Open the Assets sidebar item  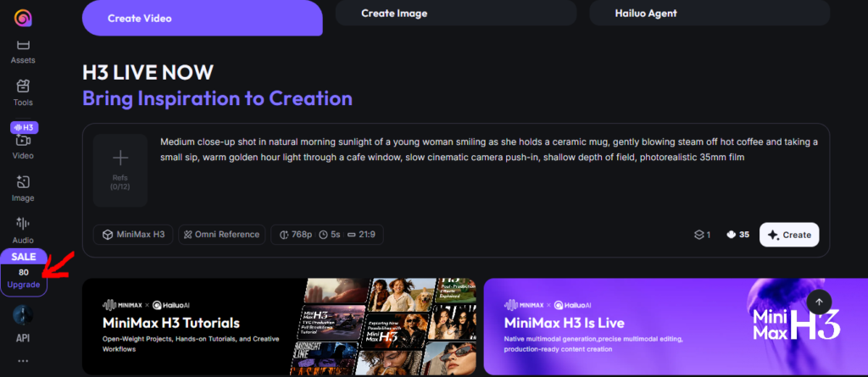coord(23,52)
